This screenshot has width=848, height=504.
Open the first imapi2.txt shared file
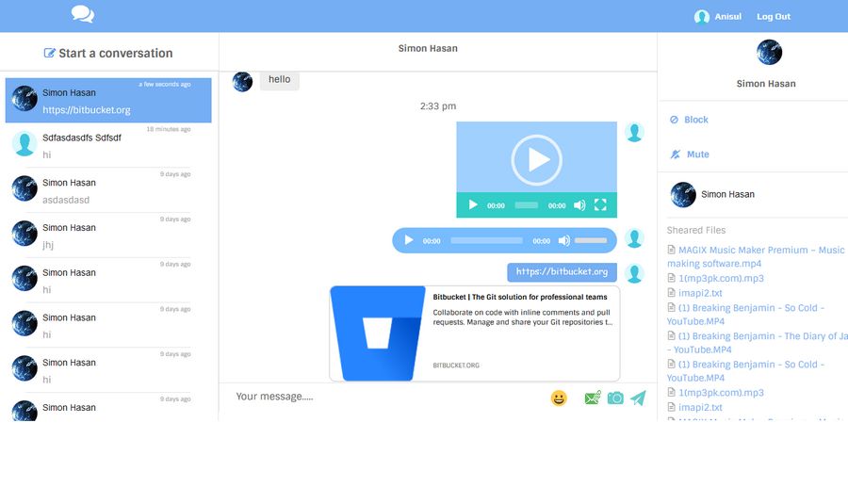coord(700,293)
